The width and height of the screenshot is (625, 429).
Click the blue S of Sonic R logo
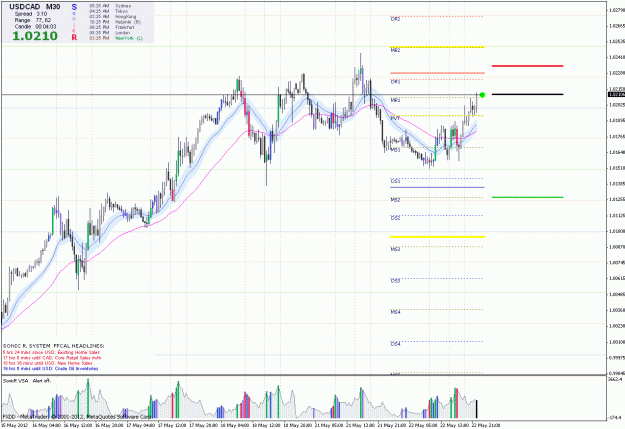pos(74,7)
